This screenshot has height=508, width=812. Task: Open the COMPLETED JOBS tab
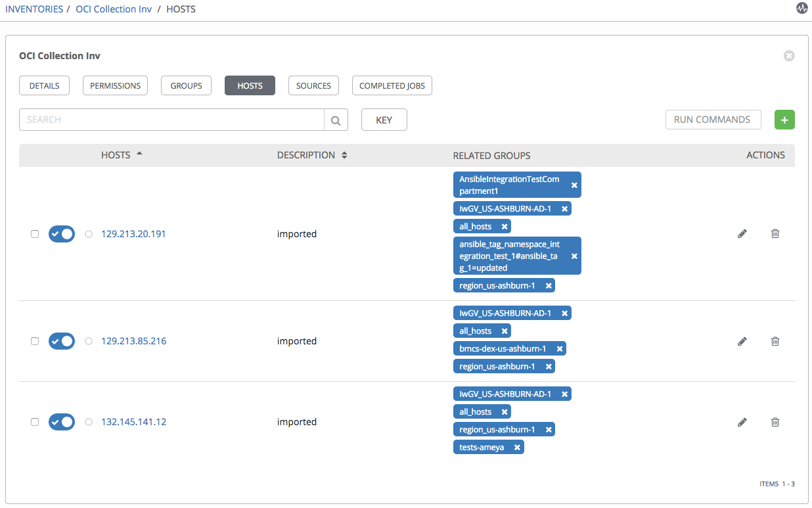pyautogui.click(x=392, y=85)
